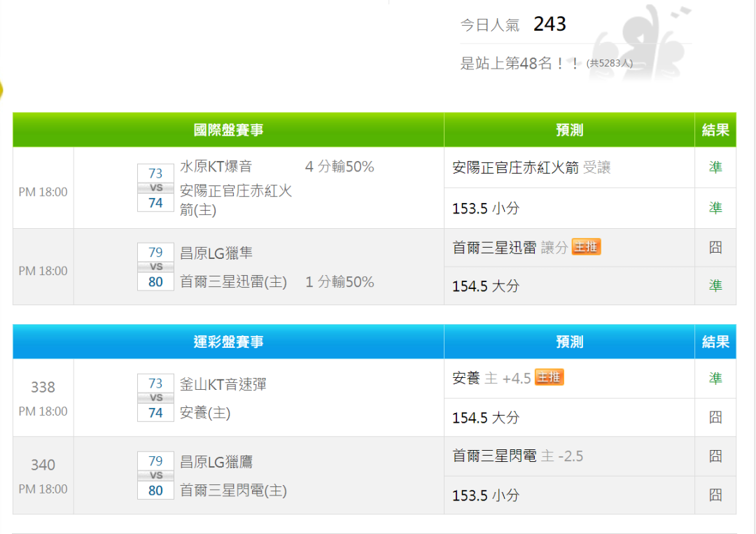Click 囧 result for 首爾三星迅雷 讓分
The image size is (756, 534).
click(715, 248)
